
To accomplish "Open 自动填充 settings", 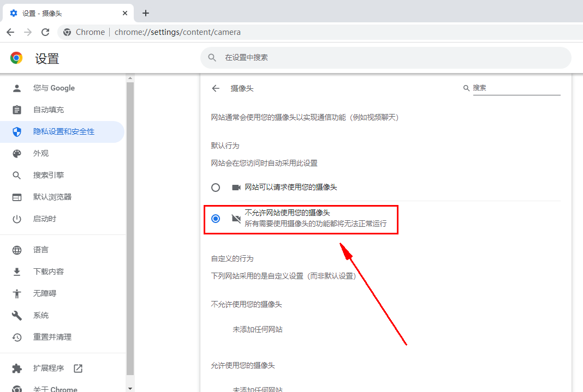I will pyautogui.click(x=62, y=110).
